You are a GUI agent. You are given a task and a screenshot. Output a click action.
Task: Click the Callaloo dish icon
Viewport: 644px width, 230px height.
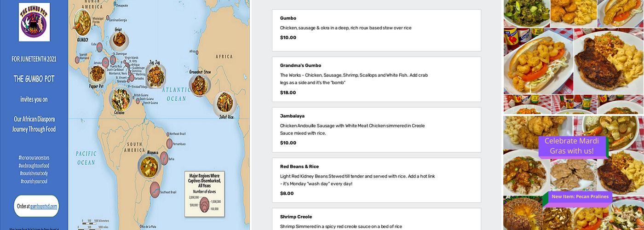coord(120,98)
